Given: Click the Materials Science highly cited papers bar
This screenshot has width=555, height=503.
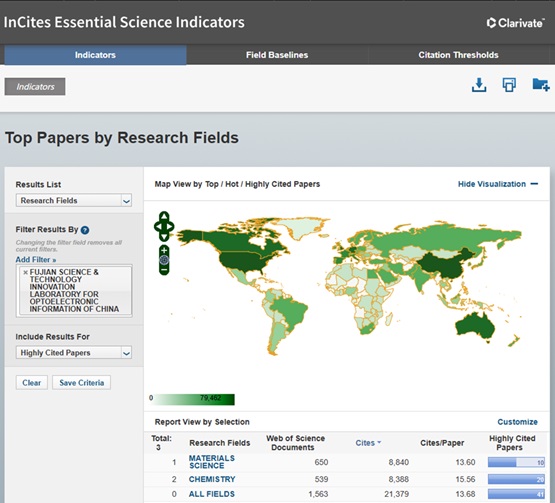Looking at the screenshot, I should point(516,462).
